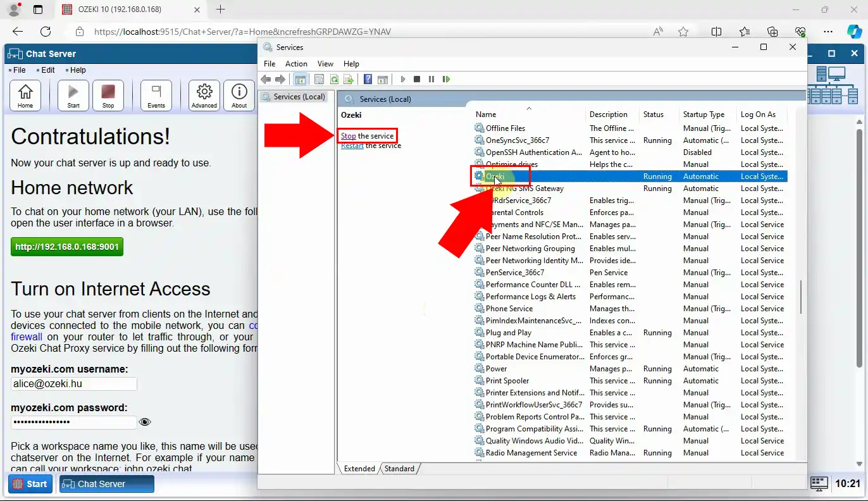
Task: Open Events in Chat Server toolbar
Action: tap(156, 96)
